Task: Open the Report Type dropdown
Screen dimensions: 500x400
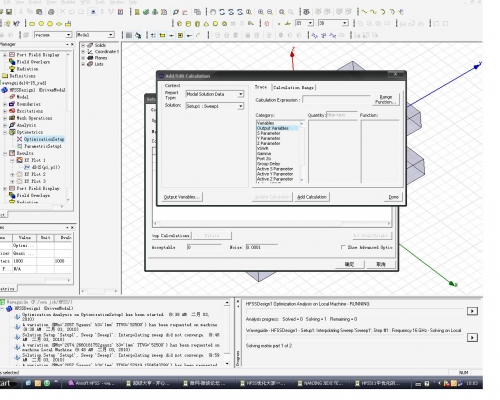Action: (x=215, y=94)
